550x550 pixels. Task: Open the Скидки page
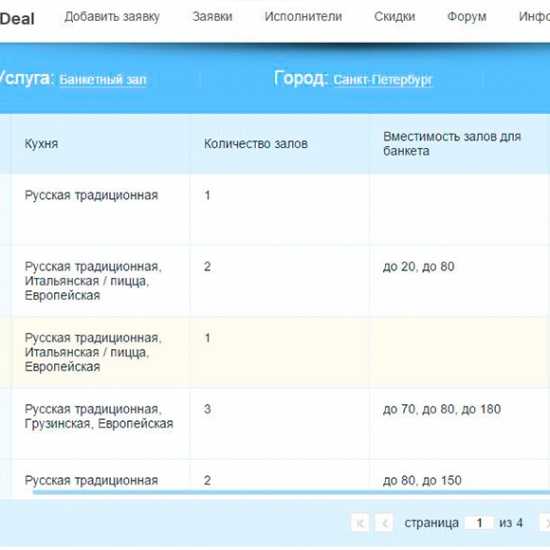tap(395, 16)
